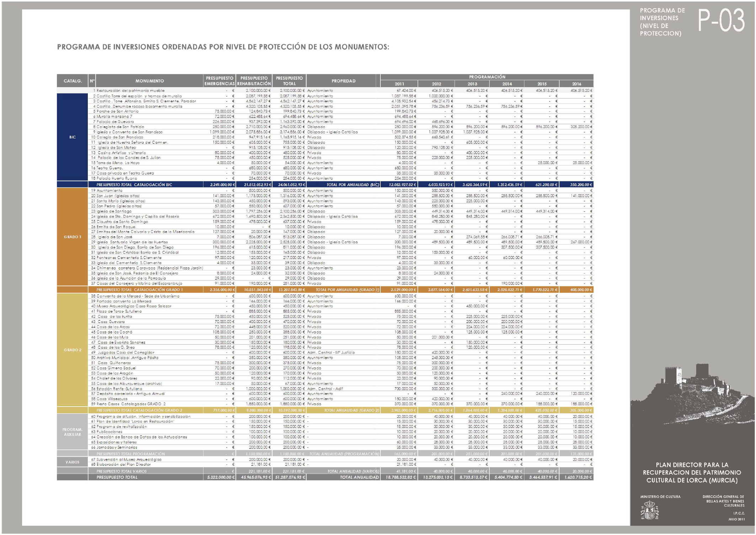Click the '2013' year column header
The width and height of the screenshot is (756, 535).
click(472, 84)
